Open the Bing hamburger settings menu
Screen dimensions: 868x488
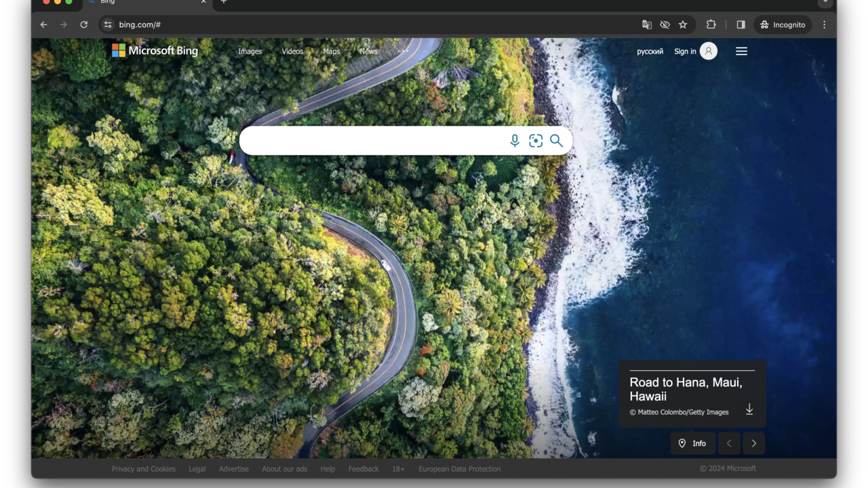pyautogui.click(x=741, y=52)
